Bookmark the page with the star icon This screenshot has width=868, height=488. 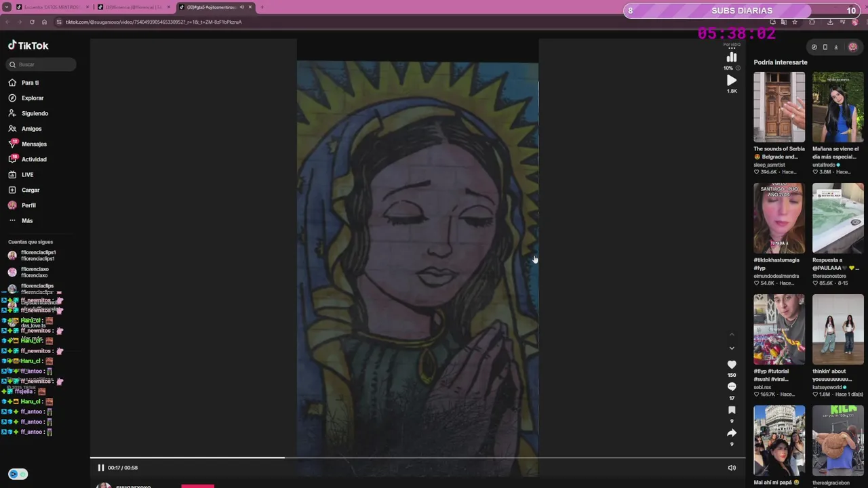pos(795,22)
